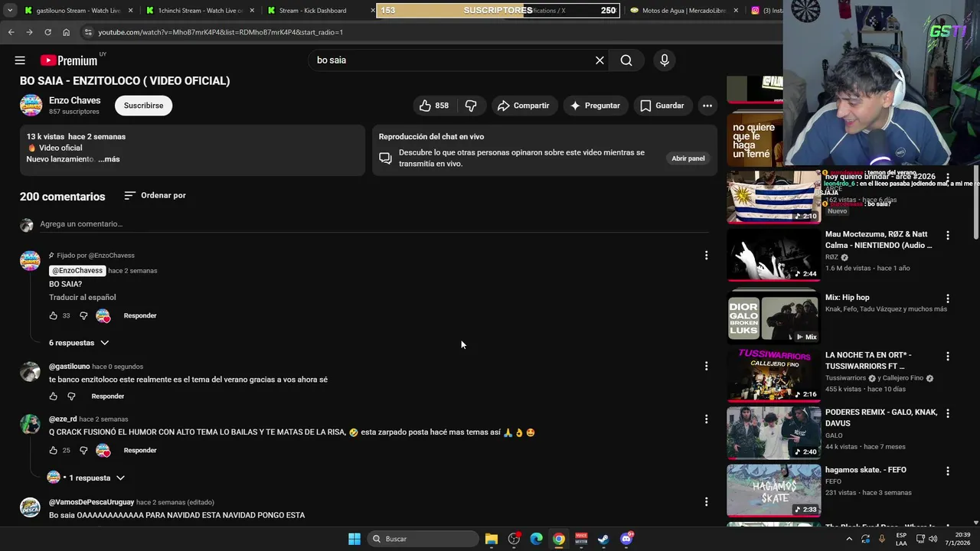Dislike the pinned BO SAIA? comment
This screenshot has height=551, width=980.
point(83,315)
